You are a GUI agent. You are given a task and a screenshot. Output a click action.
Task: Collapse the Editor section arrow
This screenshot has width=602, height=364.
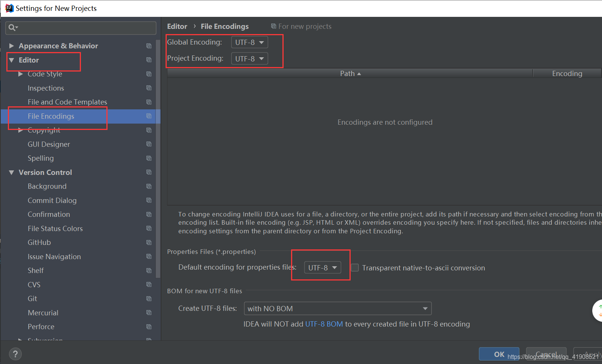11,60
